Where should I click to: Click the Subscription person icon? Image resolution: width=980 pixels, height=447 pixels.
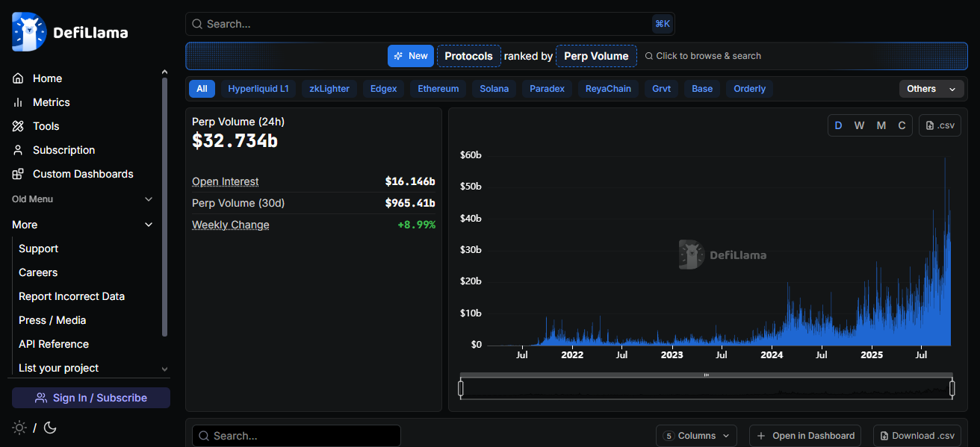pos(18,150)
